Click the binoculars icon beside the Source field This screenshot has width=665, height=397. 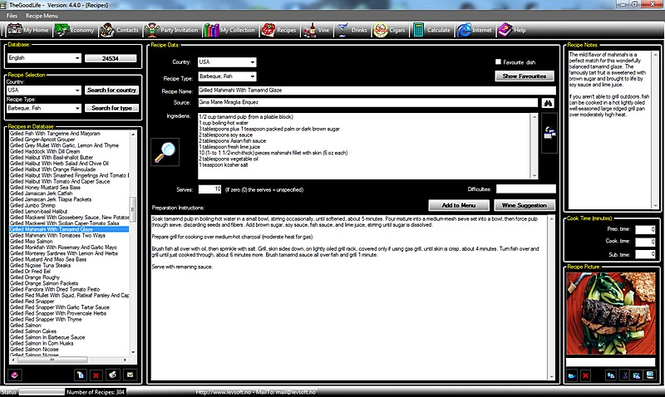point(548,103)
